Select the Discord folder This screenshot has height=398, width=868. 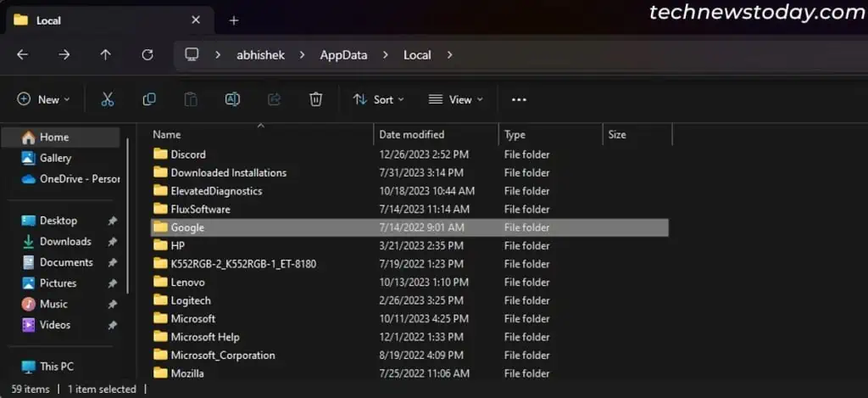point(187,154)
